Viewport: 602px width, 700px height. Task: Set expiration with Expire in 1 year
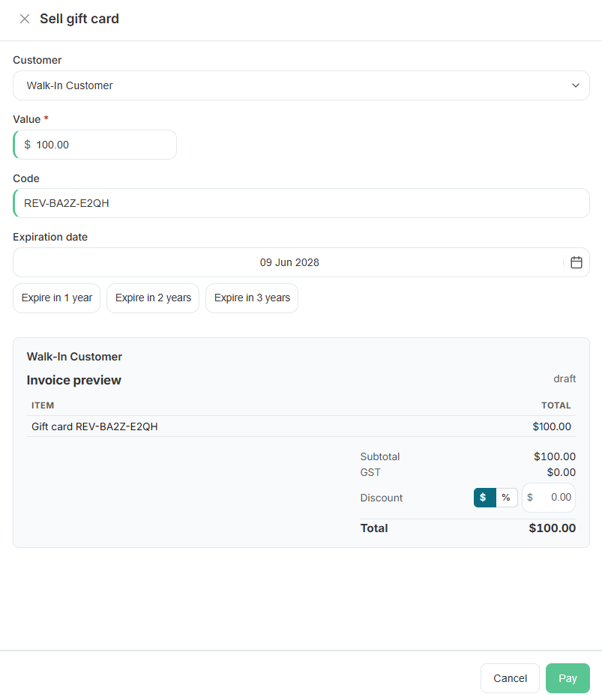coord(57,298)
